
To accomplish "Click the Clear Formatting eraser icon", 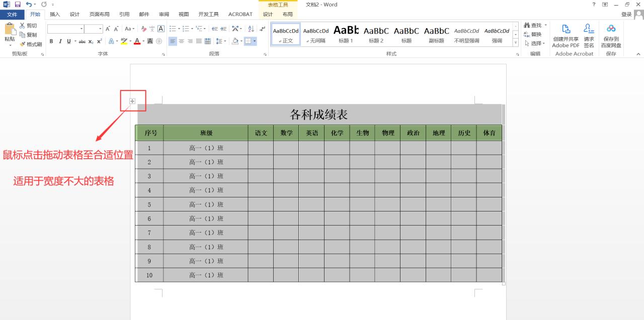I will [x=144, y=29].
